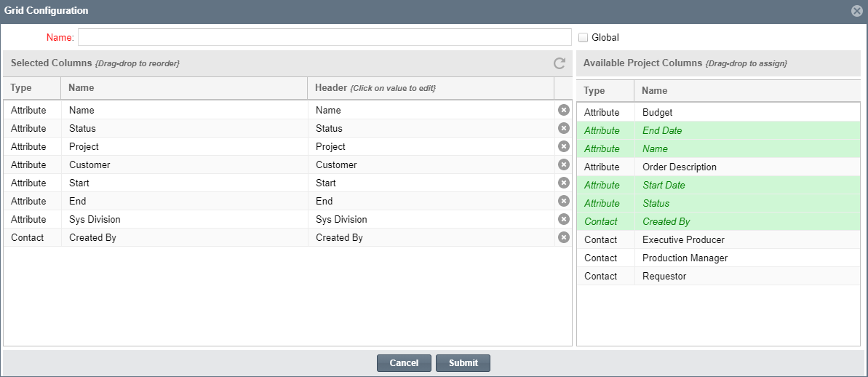
Task: Click the Project cell in Selected Columns
Action: [x=184, y=147]
